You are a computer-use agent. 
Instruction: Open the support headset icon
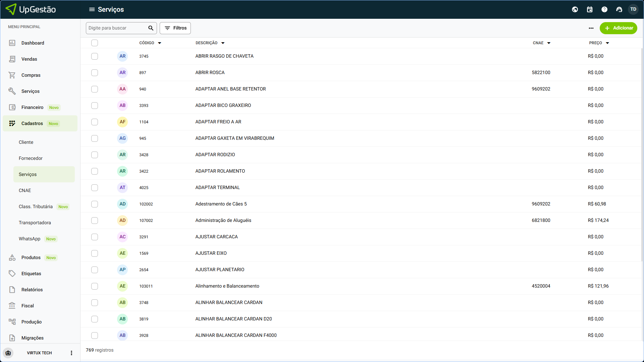(x=619, y=9)
